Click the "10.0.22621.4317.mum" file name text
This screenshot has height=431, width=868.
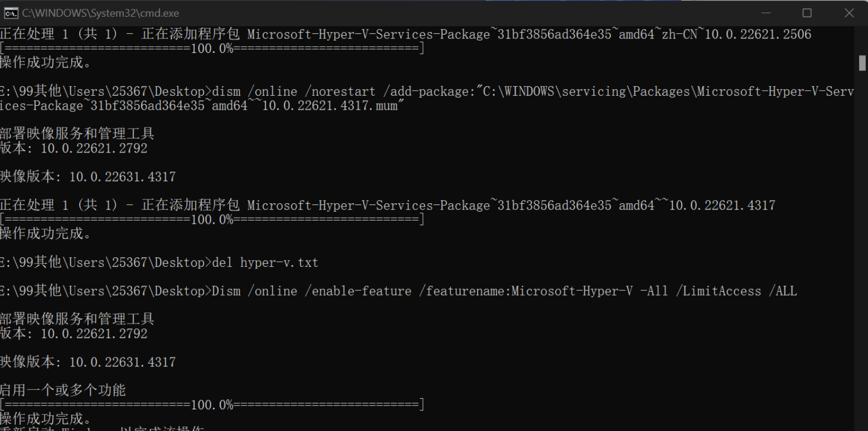click(x=330, y=105)
